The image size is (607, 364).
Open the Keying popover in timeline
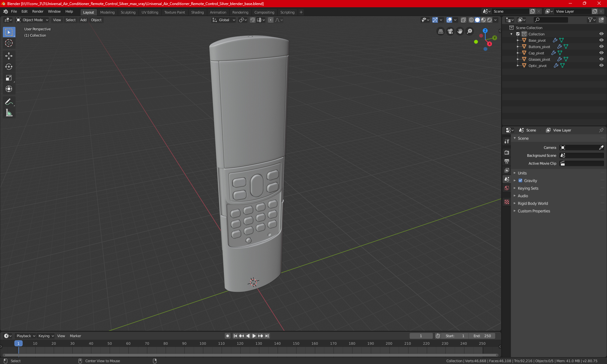click(46, 336)
